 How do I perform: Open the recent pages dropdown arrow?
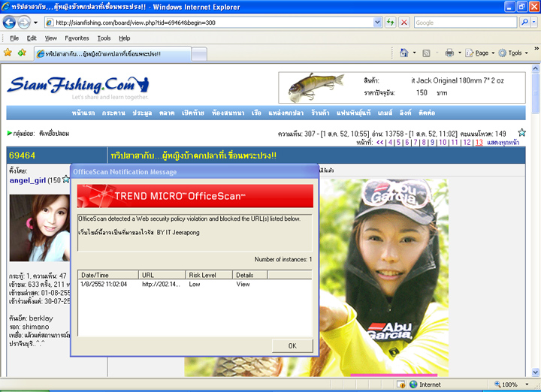pos(35,23)
